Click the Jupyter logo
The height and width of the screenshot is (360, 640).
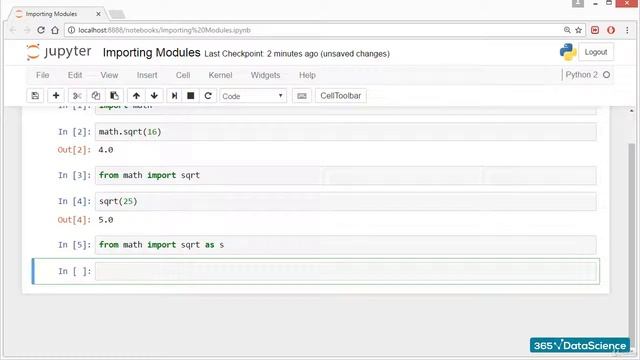[x=59, y=52]
